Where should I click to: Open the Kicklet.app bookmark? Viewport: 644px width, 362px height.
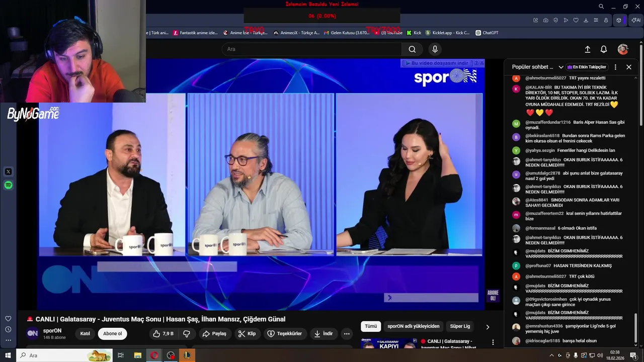tap(447, 33)
